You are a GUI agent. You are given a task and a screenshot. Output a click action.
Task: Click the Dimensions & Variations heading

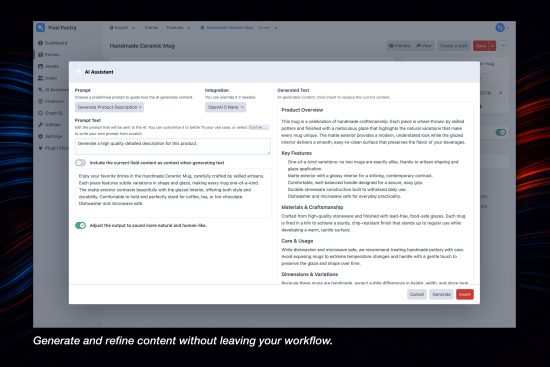coord(310,274)
